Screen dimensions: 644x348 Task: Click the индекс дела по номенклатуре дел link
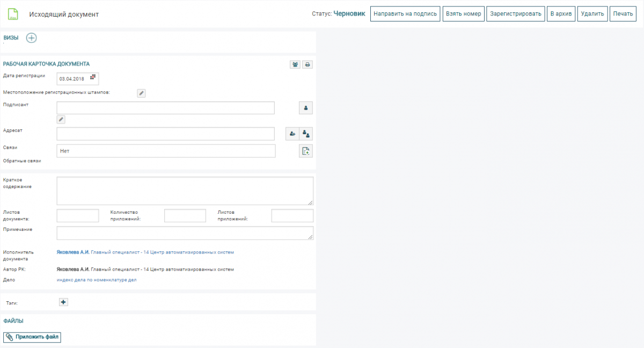pyautogui.click(x=97, y=280)
